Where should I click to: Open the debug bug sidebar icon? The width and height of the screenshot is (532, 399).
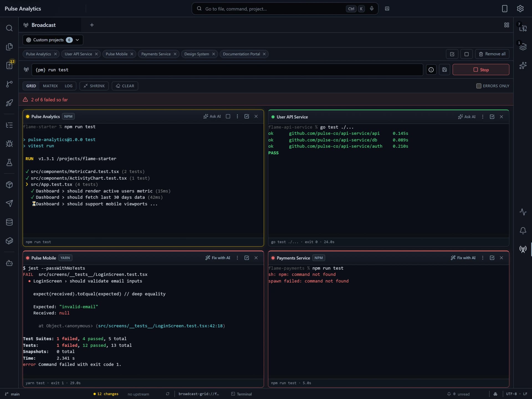[x=9, y=144]
